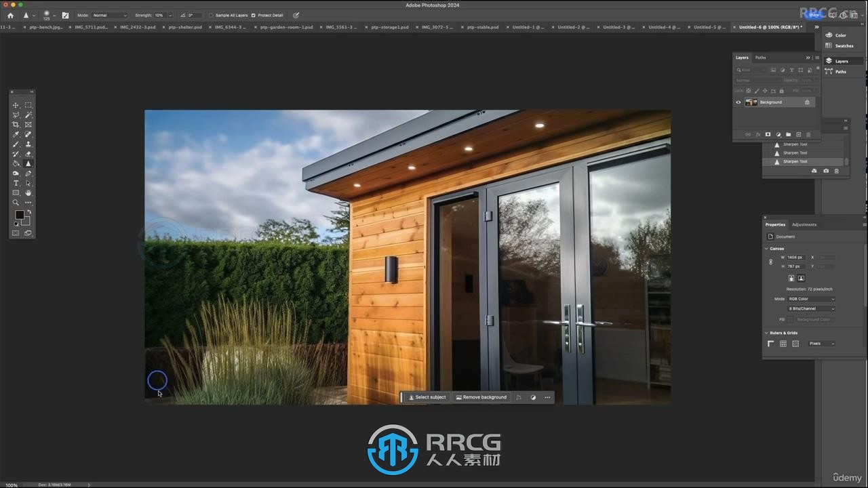Toggle grid icon in Rulers & Grids

click(x=783, y=344)
